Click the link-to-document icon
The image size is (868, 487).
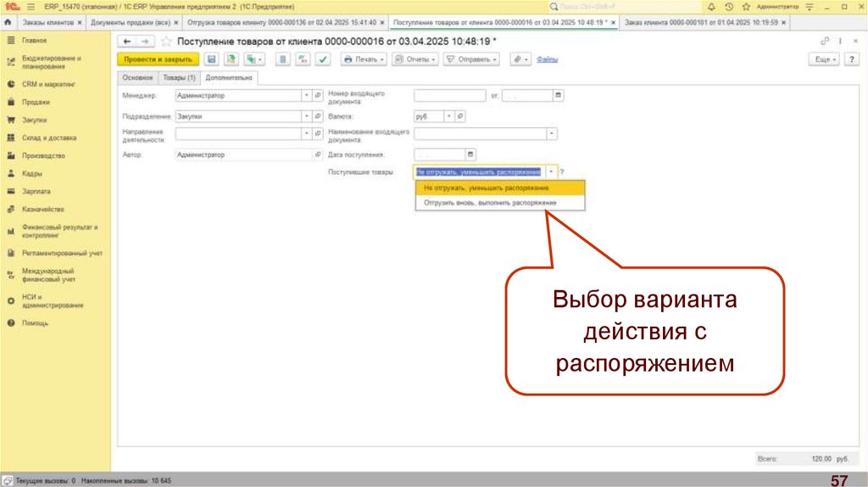click(825, 42)
